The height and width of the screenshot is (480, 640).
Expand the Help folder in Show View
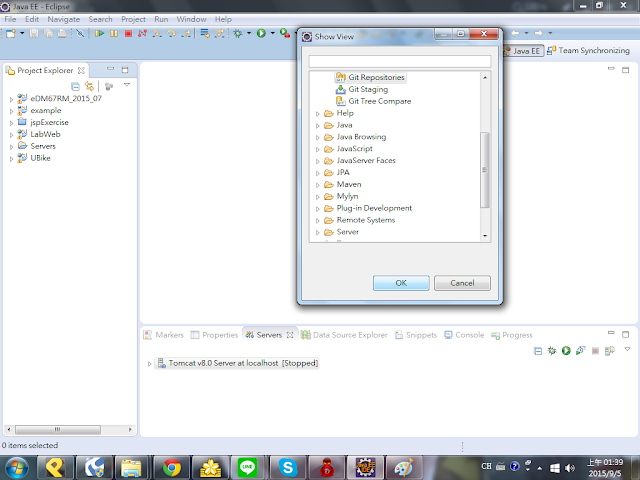tap(318, 114)
